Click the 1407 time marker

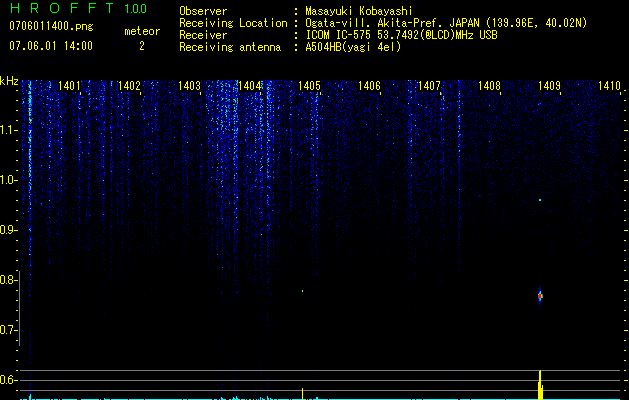pos(429,85)
